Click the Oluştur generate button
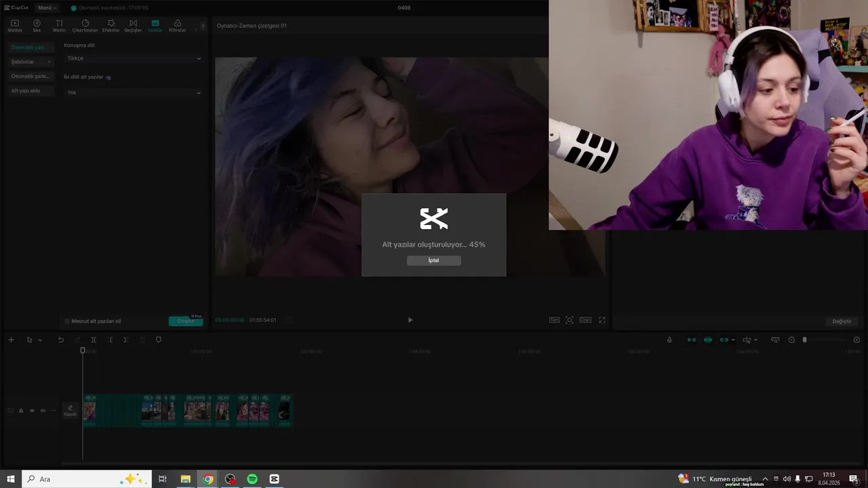This screenshot has width=868, height=488. (x=186, y=321)
